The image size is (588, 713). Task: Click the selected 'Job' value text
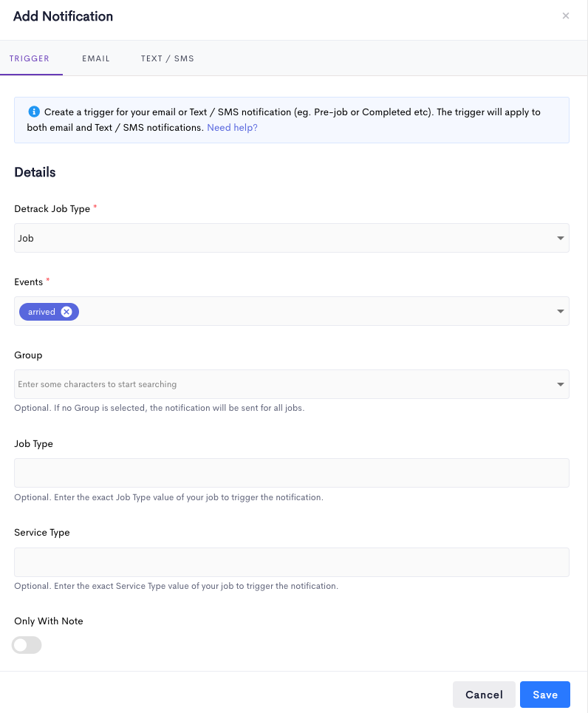click(x=26, y=239)
